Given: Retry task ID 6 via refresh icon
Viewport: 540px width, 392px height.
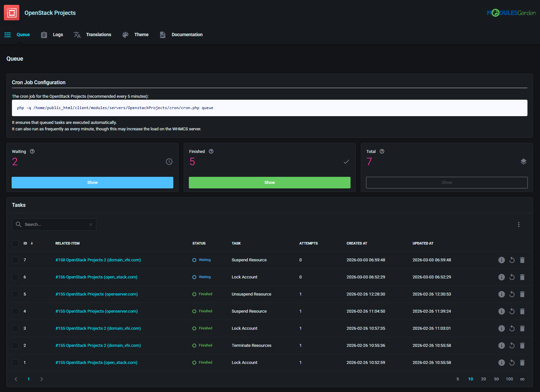Looking at the screenshot, I should pyautogui.click(x=512, y=277).
